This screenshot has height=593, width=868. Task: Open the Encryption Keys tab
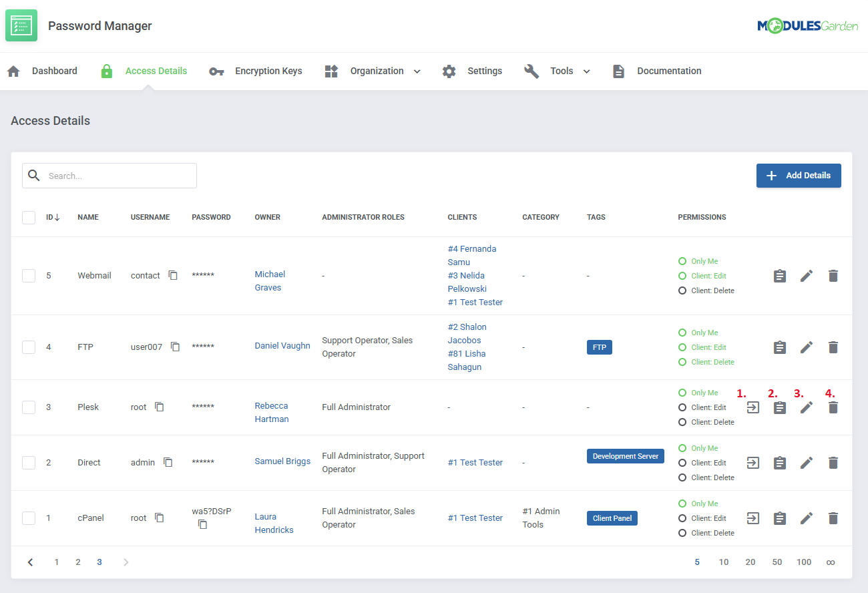pyautogui.click(x=255, y=71)
